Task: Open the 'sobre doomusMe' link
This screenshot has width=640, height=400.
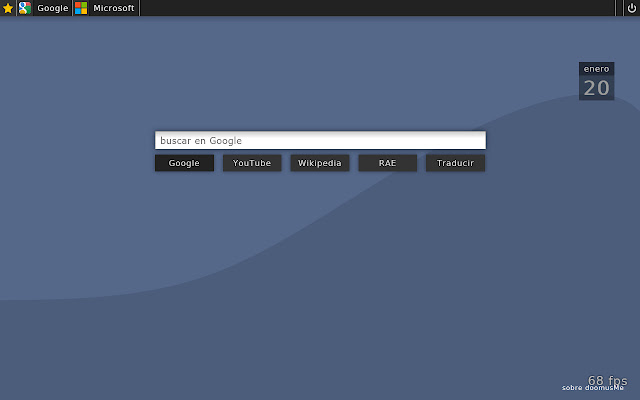Action: [593, 388]
